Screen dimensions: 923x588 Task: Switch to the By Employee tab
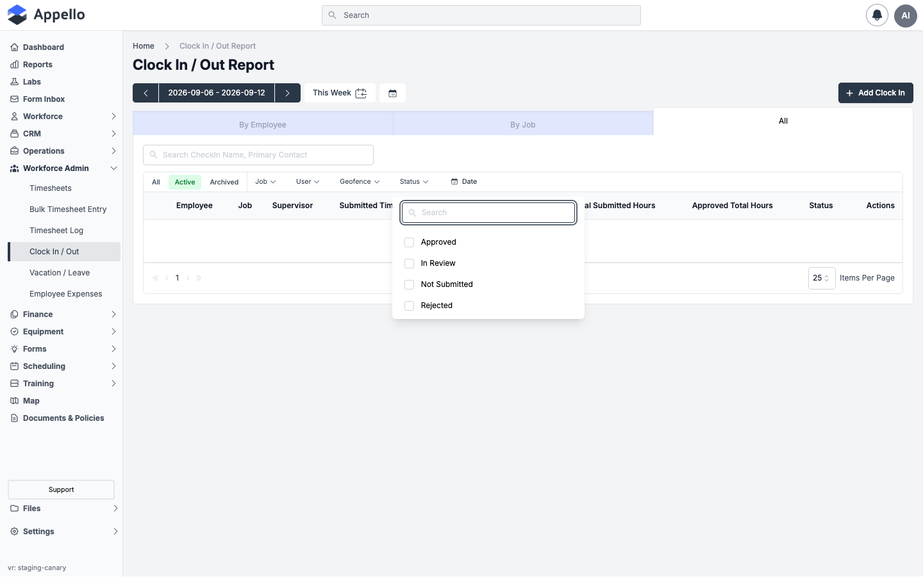point(263,124)
